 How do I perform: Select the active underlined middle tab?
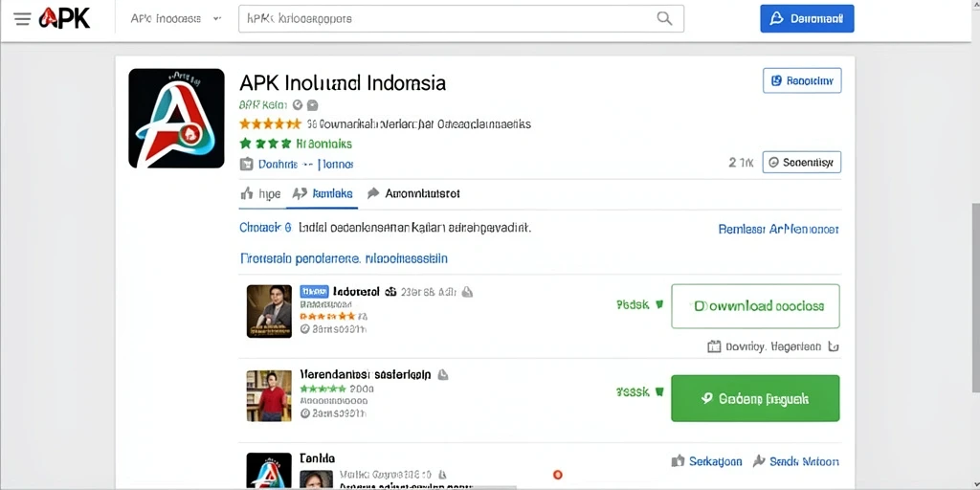pyautogui.click(x=323, y=193)
